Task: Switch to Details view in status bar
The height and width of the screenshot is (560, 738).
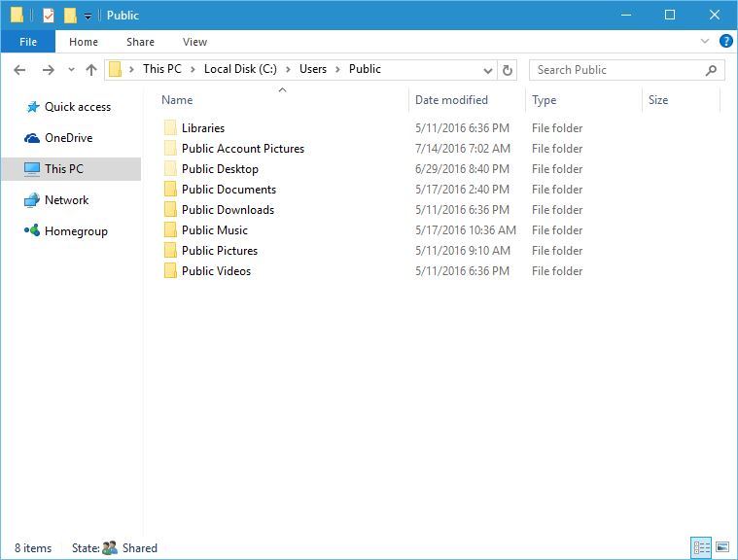Action: (x=701, y=547)
